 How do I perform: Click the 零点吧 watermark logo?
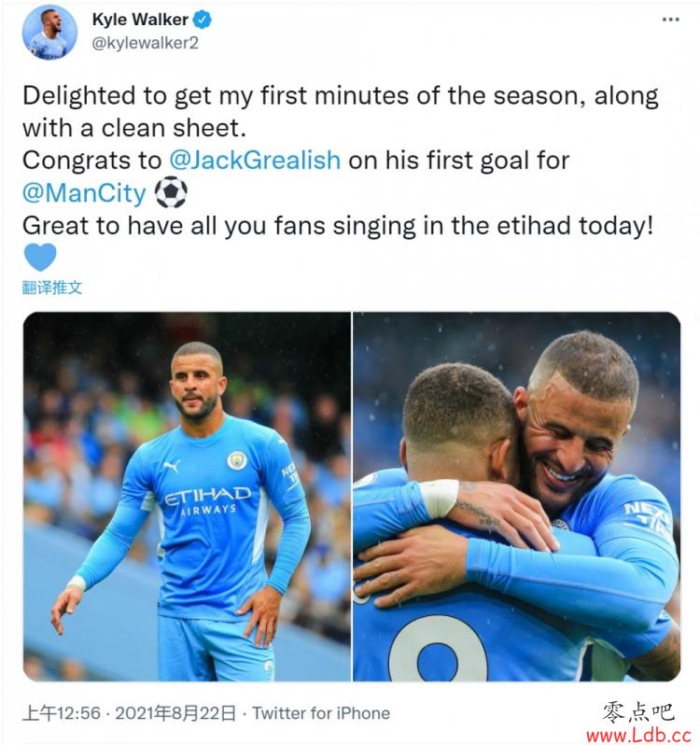tap(637, 713)
